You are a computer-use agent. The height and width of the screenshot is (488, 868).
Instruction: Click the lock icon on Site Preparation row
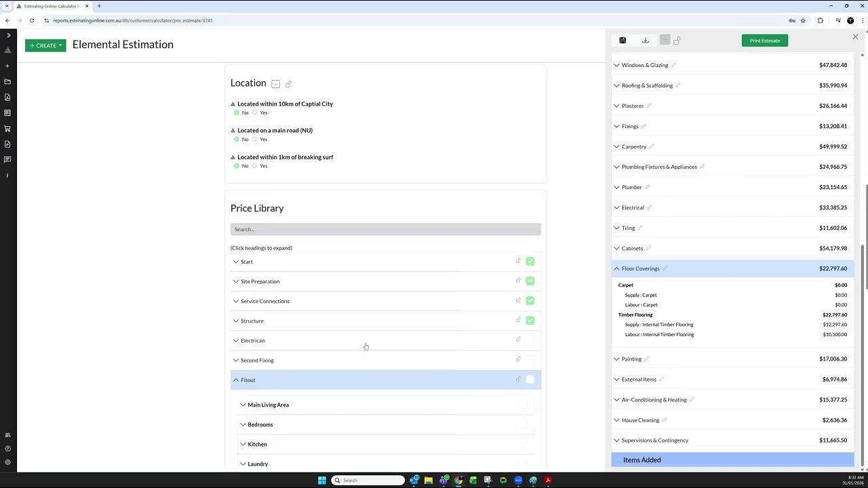[x=518, y=281]
